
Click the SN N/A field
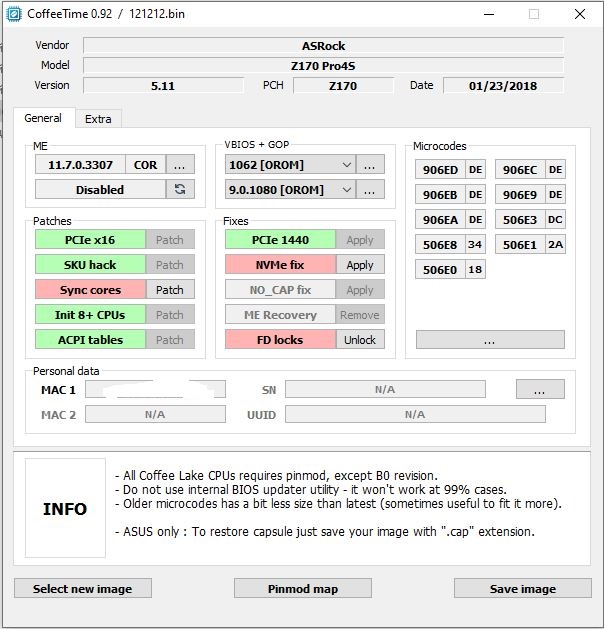click(385, 389)
